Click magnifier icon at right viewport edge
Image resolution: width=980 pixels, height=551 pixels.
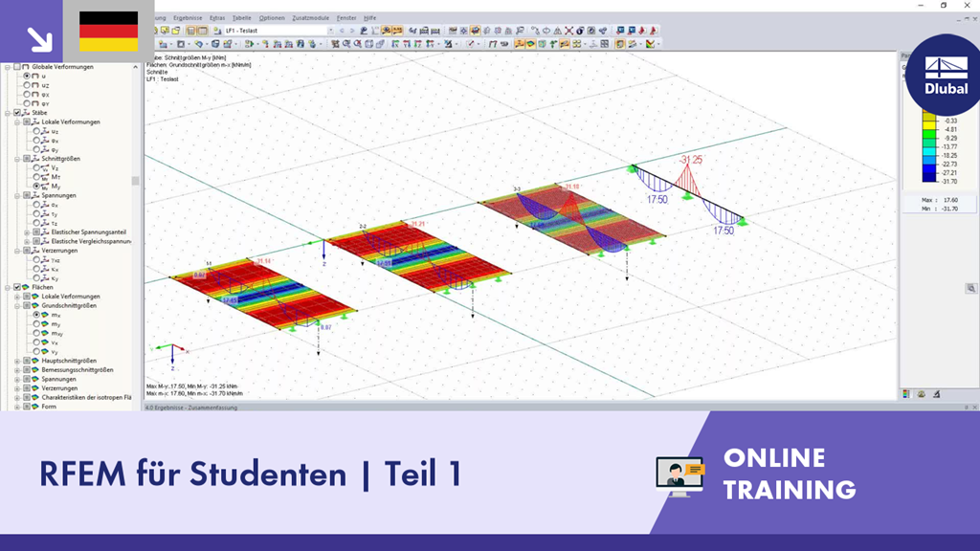[x=970, y=289]
